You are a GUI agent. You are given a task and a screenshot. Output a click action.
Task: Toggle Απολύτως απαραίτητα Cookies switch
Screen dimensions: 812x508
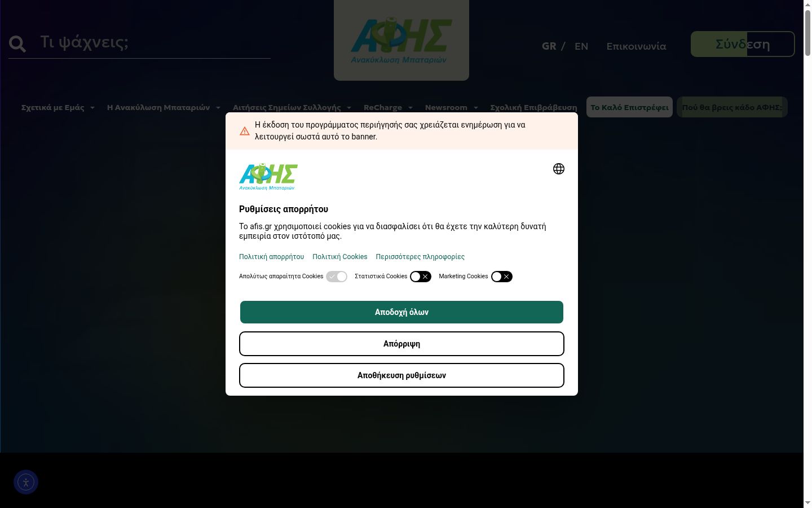(x=337, y=277)
